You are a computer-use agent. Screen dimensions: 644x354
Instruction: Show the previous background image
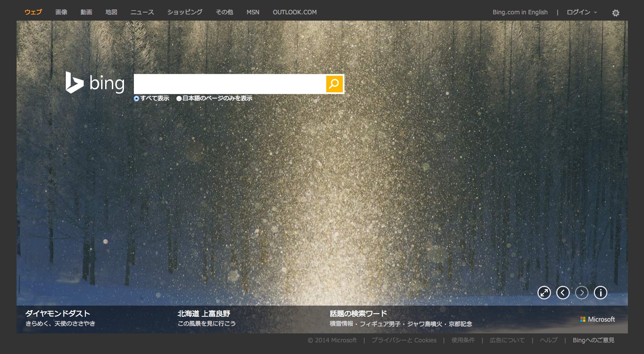[x=563, y=293]
